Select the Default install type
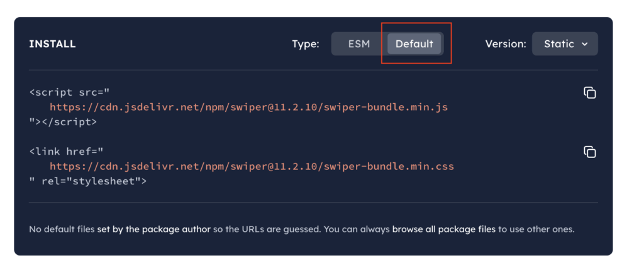The width and height of the screenshot is (644, 280). pyautogui.click(x=414, y=43)
